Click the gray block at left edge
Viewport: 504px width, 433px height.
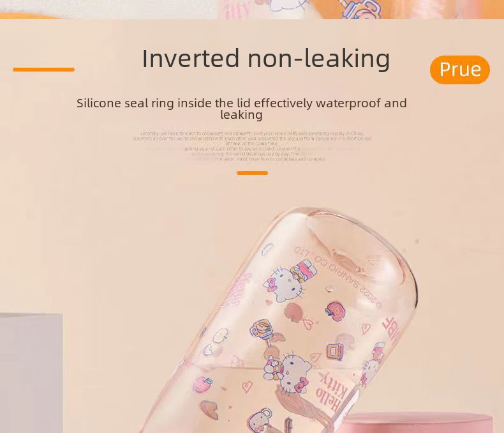[31, 373]
